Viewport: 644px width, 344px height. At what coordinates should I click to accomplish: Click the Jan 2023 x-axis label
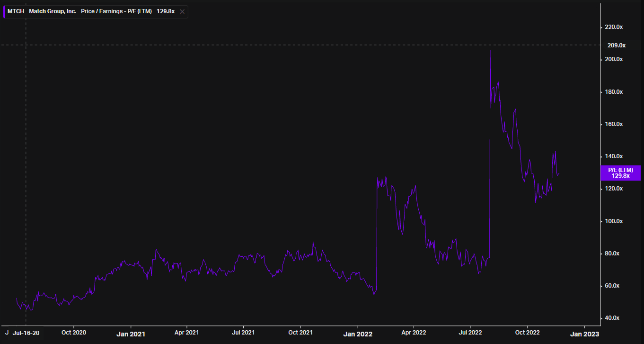[585, 334]
